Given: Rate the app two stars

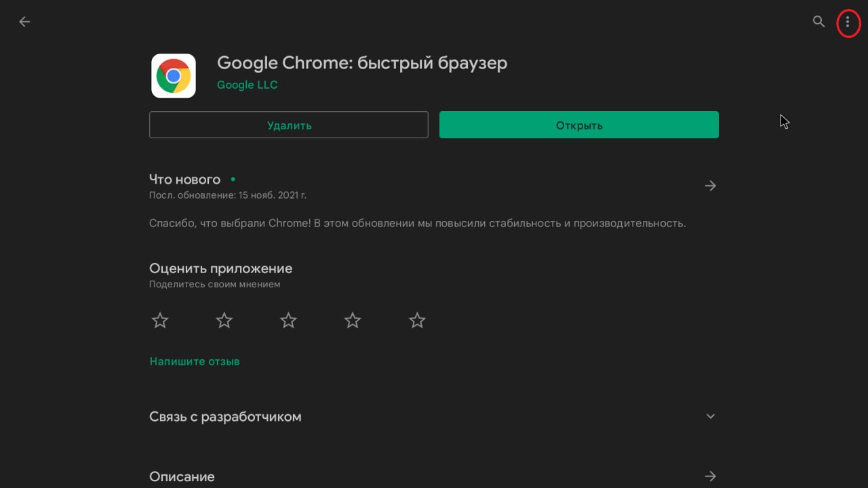Looking at the screenshot, I should click(224, 321).
